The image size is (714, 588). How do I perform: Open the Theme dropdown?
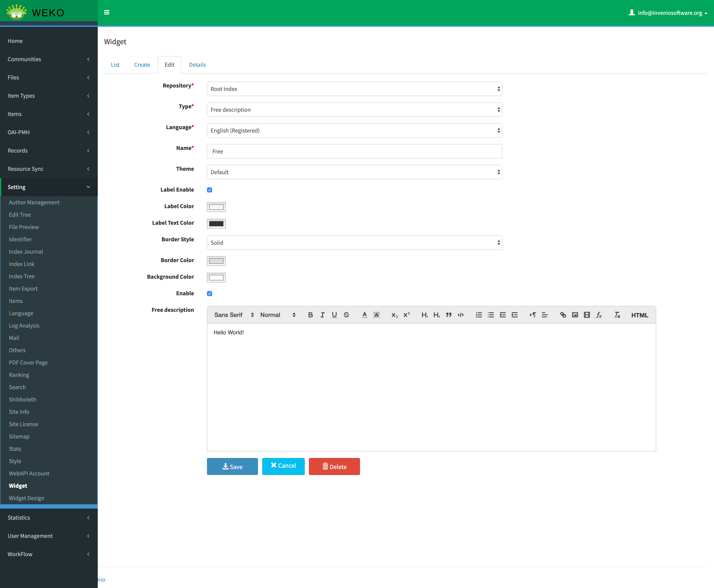[354, 172]
